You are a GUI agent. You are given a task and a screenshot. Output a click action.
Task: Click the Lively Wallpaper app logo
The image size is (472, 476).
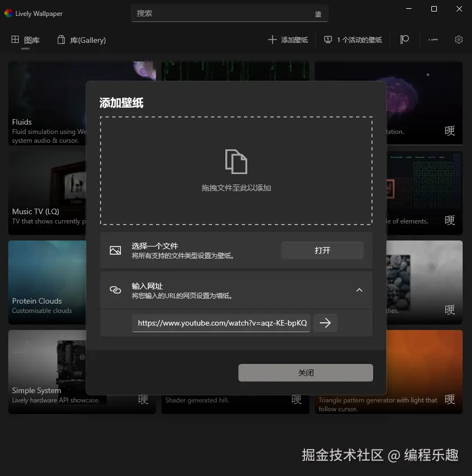pos(8,13)
